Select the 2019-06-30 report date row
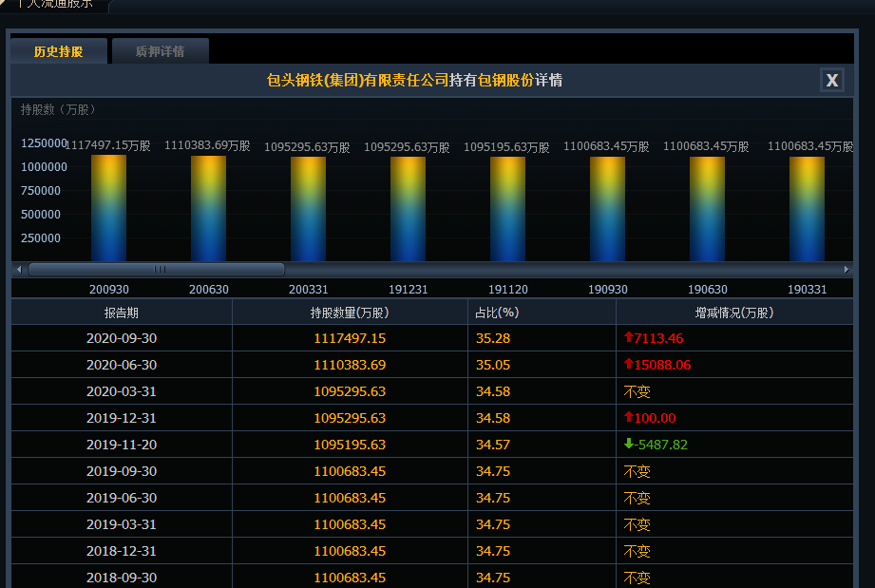 (x=432, y=498)
